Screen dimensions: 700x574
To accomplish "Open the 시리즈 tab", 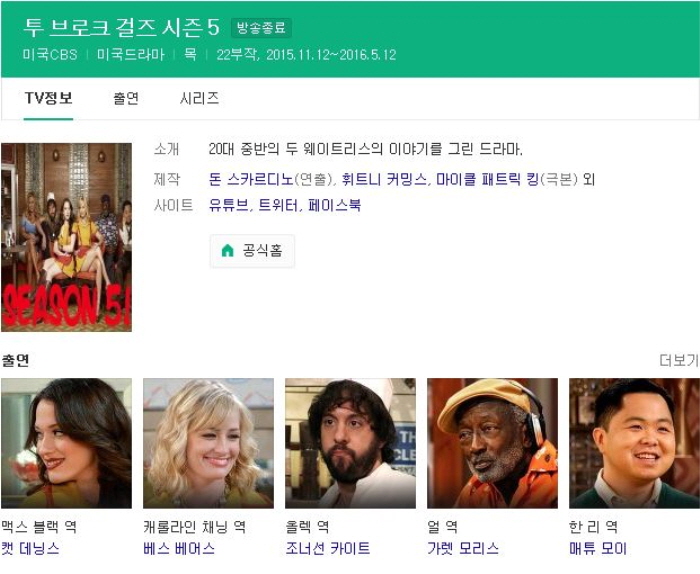I will 199,98.
